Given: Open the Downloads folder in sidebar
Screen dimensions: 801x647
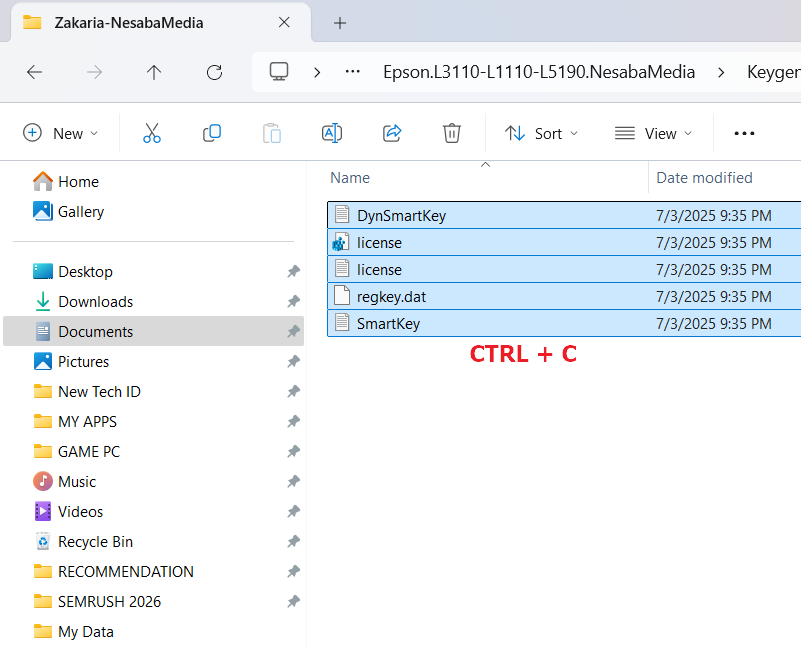Looking at the screenshot, I should coord(93,301).
